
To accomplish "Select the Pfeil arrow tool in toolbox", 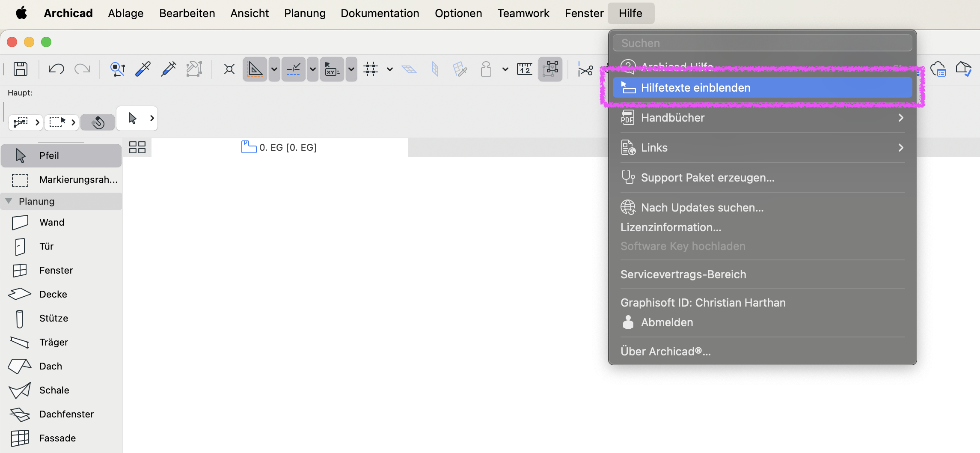I will pos(62,155).
